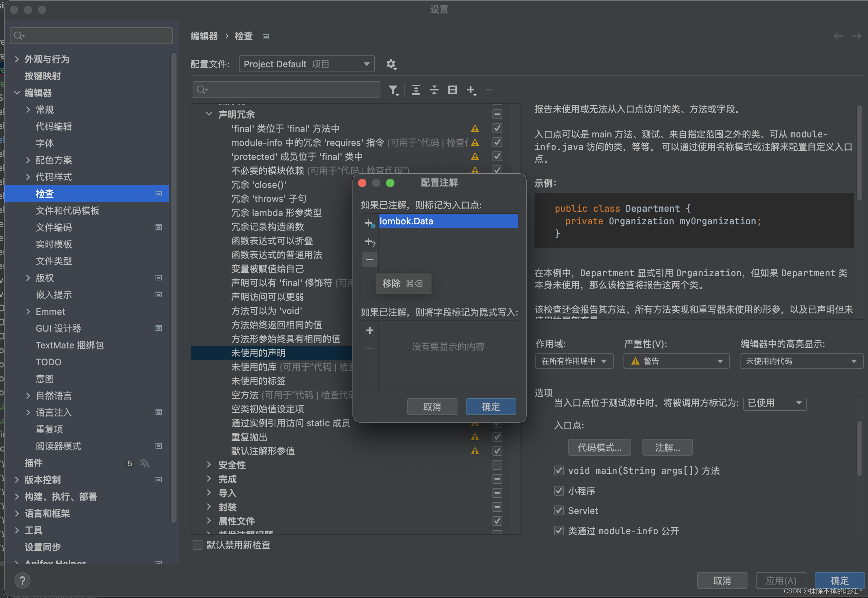Open the inspections filter icon
This screenshot has height=598, width=868.
click(x=394, y=90)
